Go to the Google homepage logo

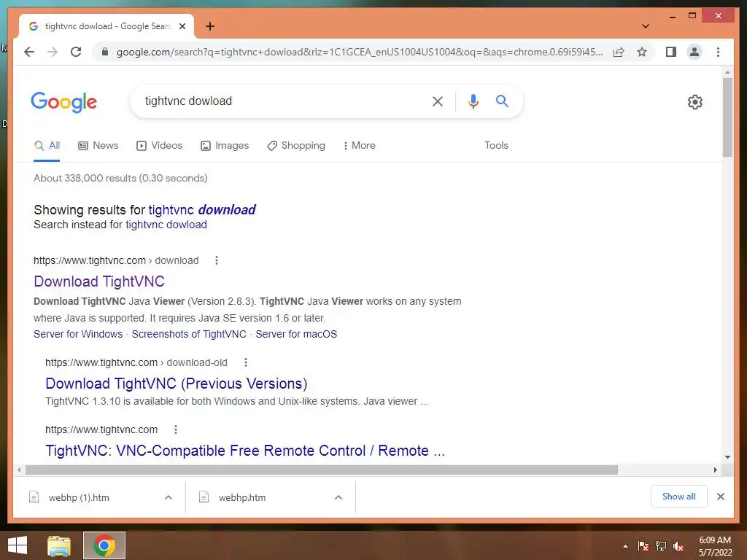click(x=64, y=102)
